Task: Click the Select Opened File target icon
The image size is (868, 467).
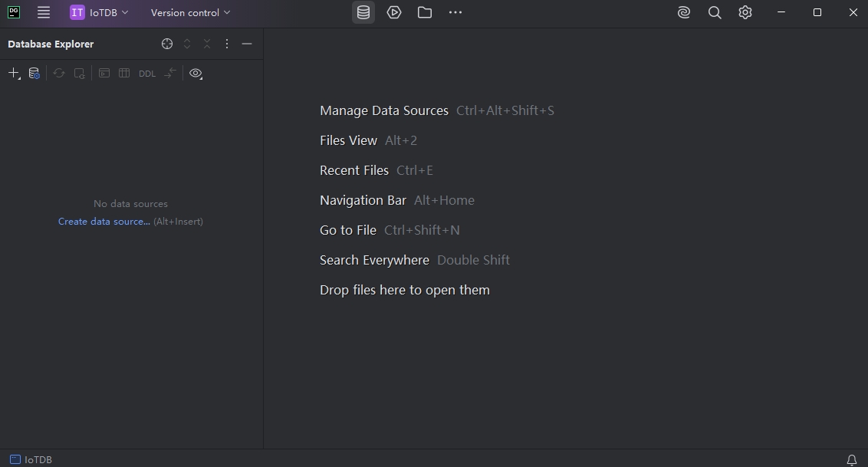Action: tap(167, 44)
